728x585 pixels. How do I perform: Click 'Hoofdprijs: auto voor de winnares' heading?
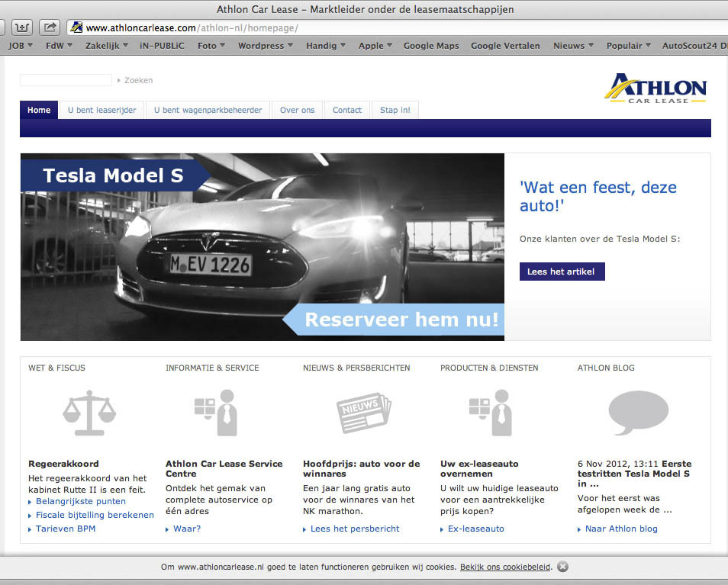361,468
